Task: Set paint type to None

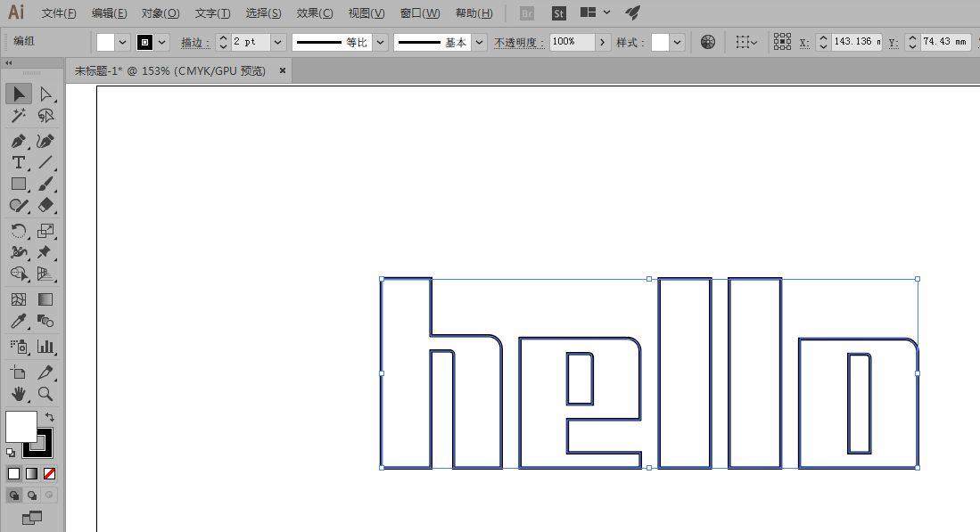Action: (49, 474)
